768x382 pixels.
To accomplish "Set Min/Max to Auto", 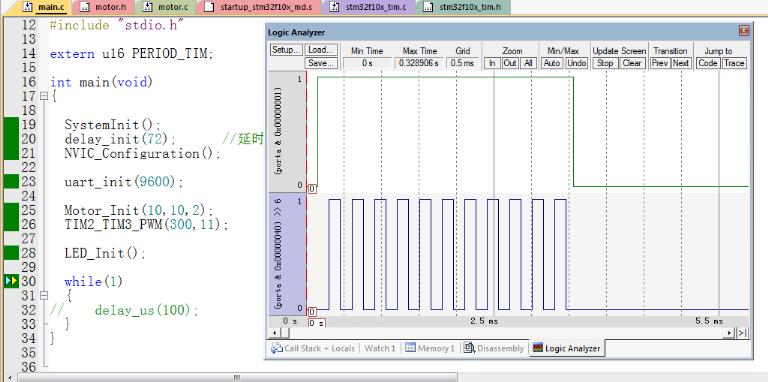I will [x=552, y=63].
